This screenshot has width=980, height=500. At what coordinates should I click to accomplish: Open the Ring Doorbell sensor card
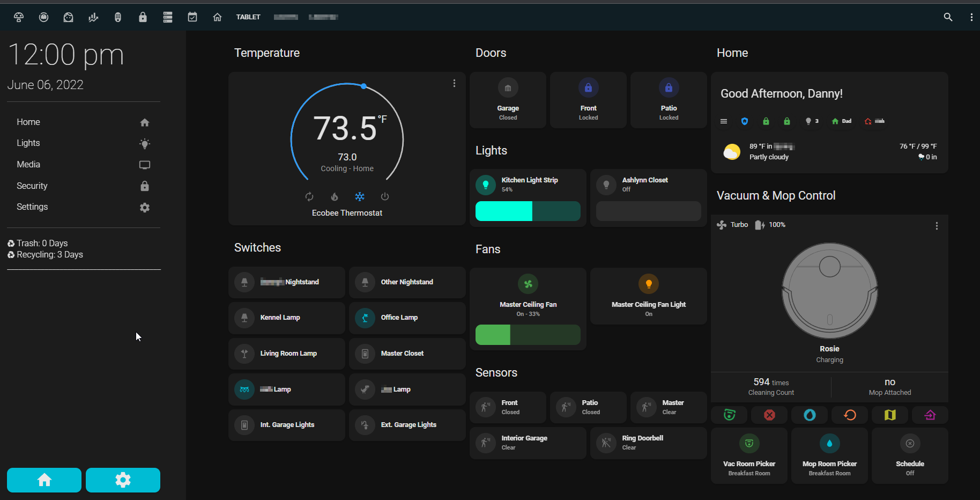pyautogui.click(x=649, y=443)
